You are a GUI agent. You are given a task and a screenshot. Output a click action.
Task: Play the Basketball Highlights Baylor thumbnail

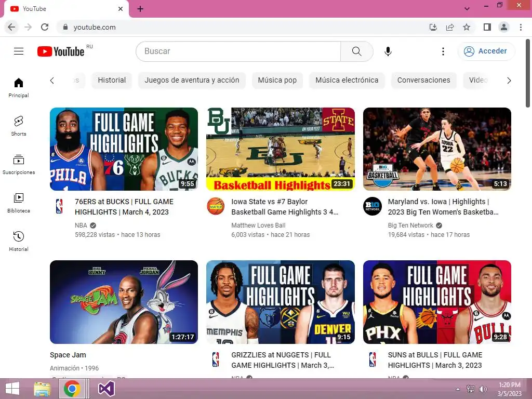point(281,149)
